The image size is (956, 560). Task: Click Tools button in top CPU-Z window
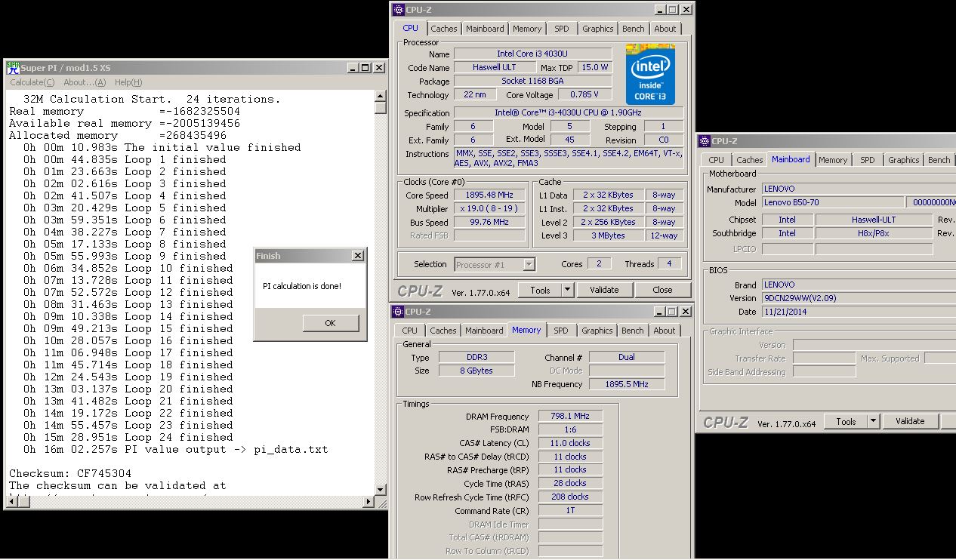(541, 290)
